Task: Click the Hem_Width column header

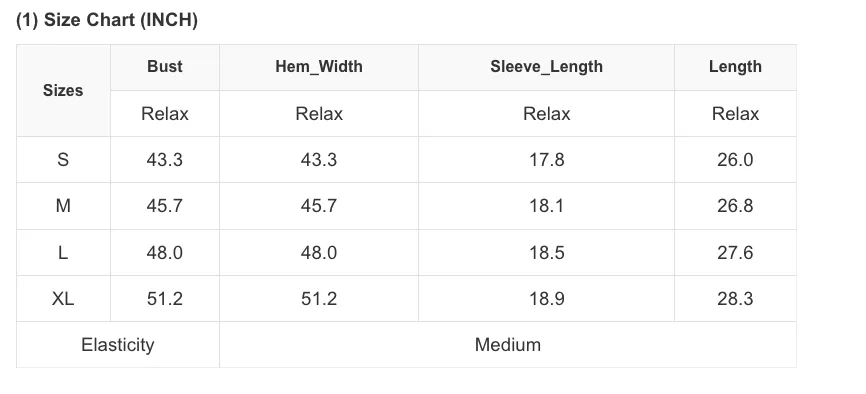Action: click(x=319, y=67)
